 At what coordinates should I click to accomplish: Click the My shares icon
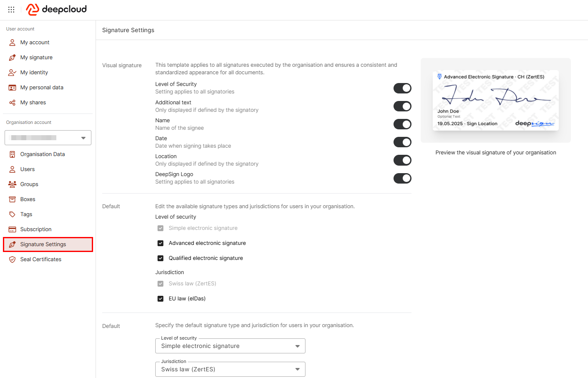tap(13, 103)
